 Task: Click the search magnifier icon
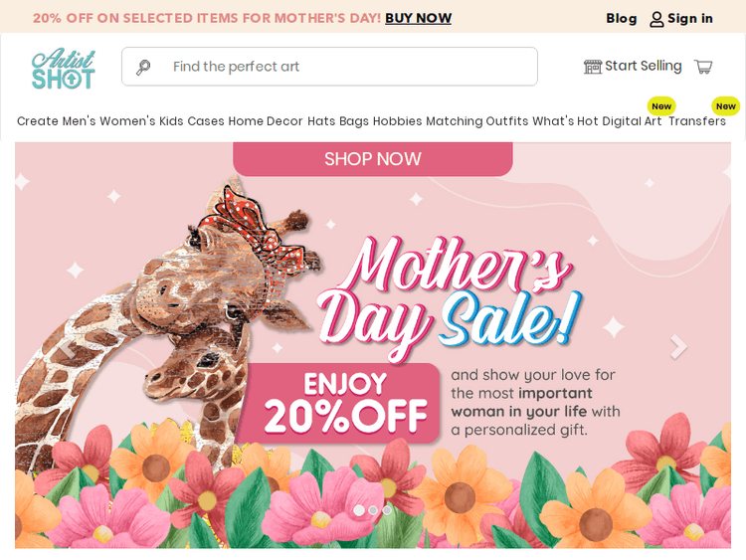pos(143,67)
